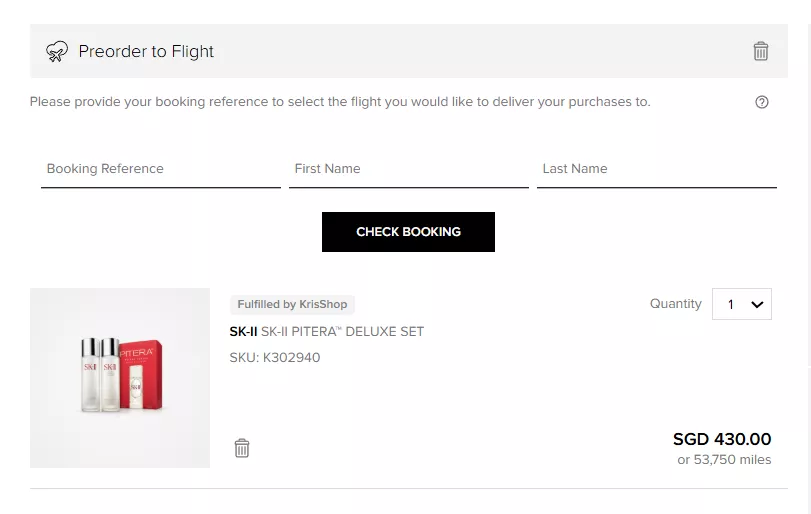Screen dimensions: 811x514
Task: Focus the Last Name field
Action: tap(656, 170)
